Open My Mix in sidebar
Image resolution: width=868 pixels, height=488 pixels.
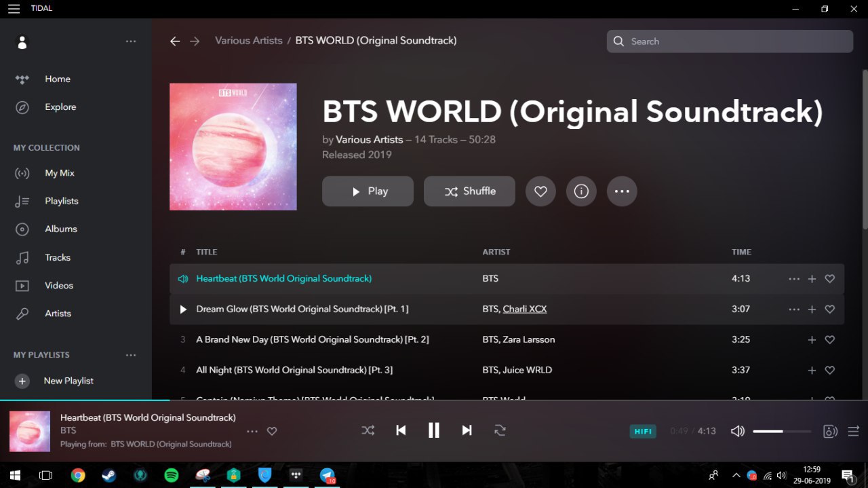pos(60,173)
